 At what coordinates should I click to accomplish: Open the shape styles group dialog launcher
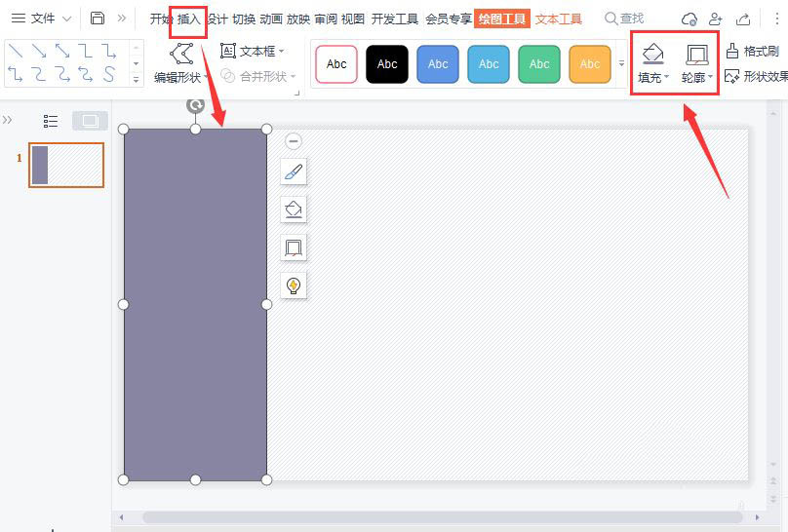click(297, 93)
